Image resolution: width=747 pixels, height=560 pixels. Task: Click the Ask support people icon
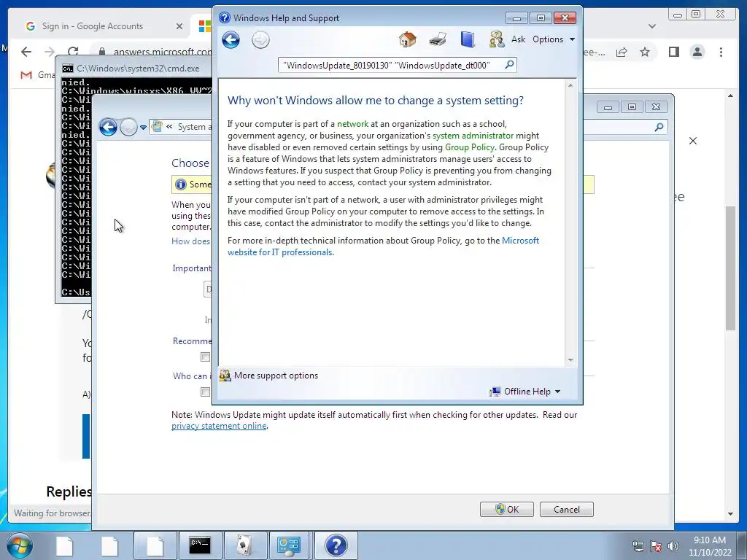496,39
